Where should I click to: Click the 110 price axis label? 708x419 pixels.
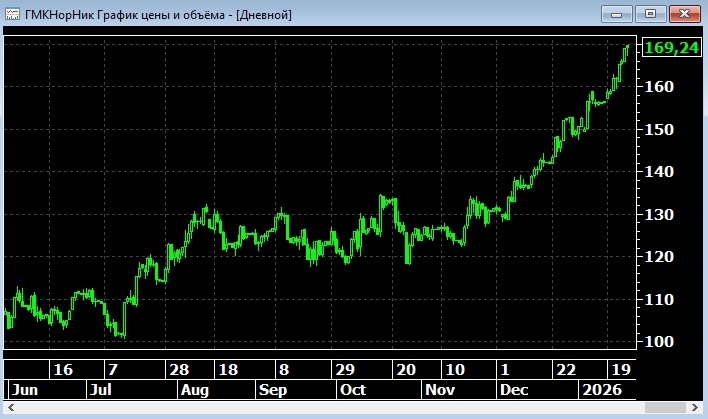pyautogui.click(x=658, y=299)
